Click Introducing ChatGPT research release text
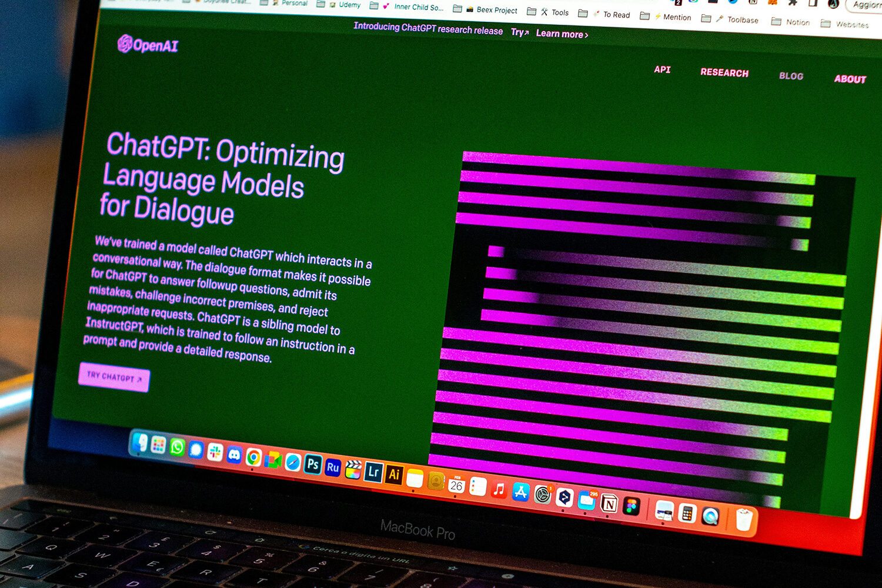Screen dimensions: 882x588 tap(428, 28)
